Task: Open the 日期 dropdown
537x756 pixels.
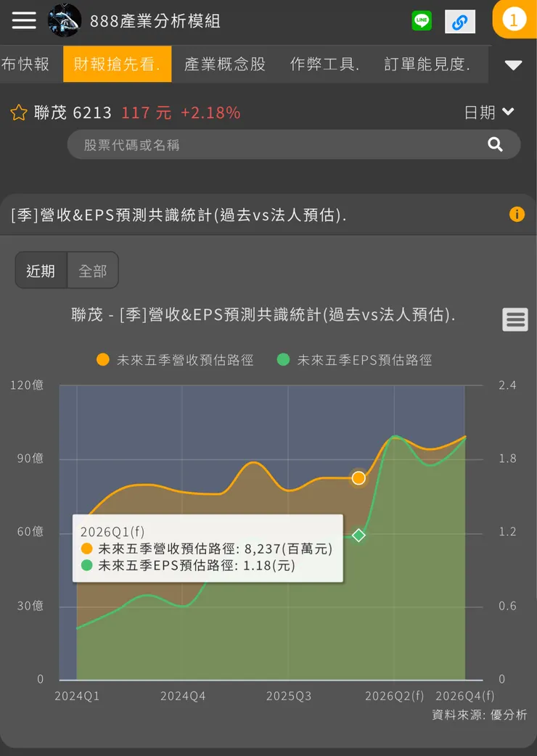Action: point(489,113)
